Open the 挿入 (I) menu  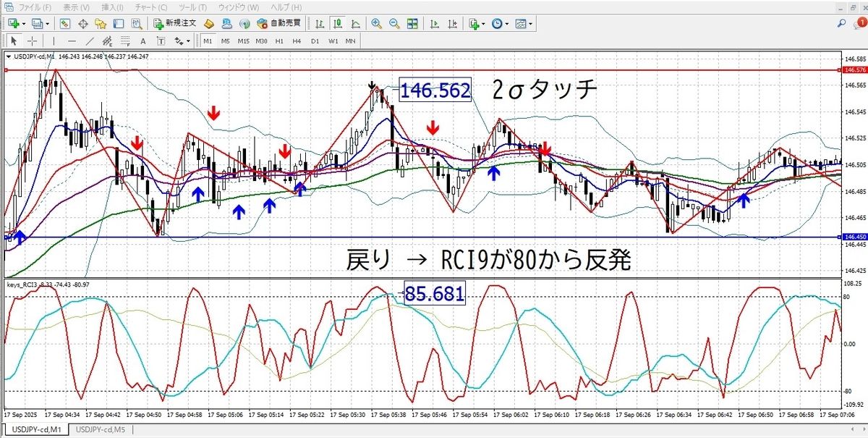(112, 7)
